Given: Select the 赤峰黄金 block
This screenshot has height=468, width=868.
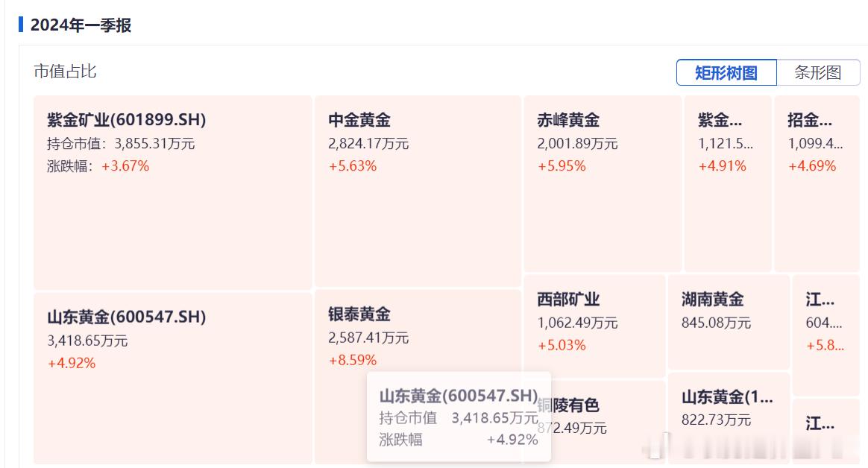Looking at the screenshot, I should click(603, 183).
